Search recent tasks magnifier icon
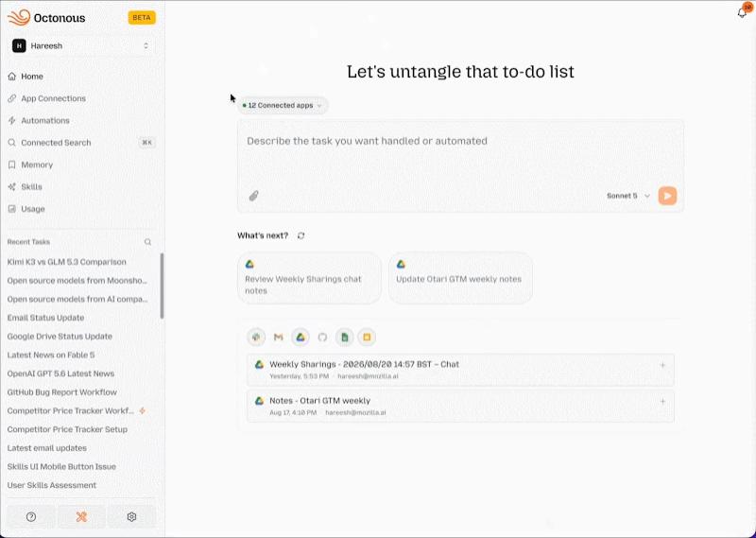756x538 pixels. tap(148, 242)
